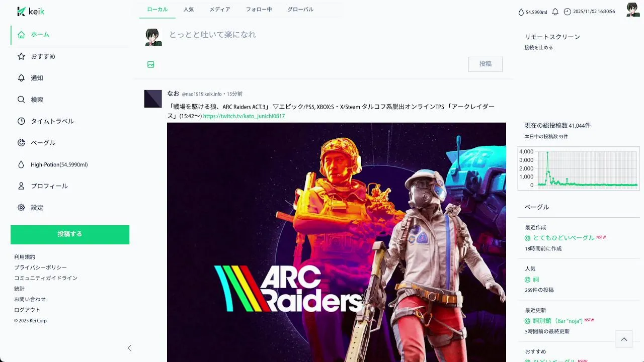This screenshot has height=362, width=644.
Task: Switch to the グローバル tab
Action: coord(300,10)
